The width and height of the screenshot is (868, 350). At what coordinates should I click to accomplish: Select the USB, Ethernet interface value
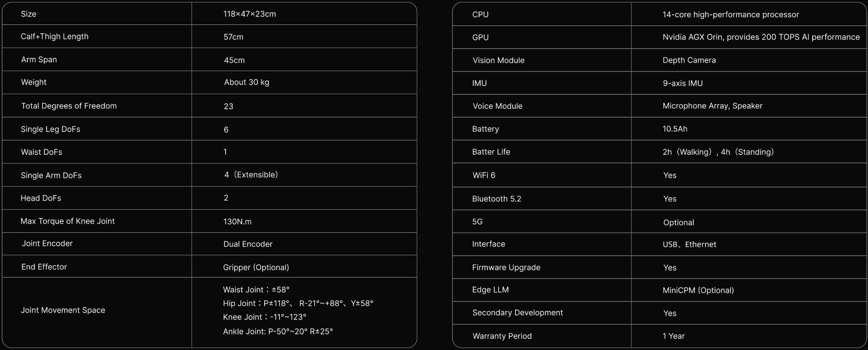click(689, 244)
